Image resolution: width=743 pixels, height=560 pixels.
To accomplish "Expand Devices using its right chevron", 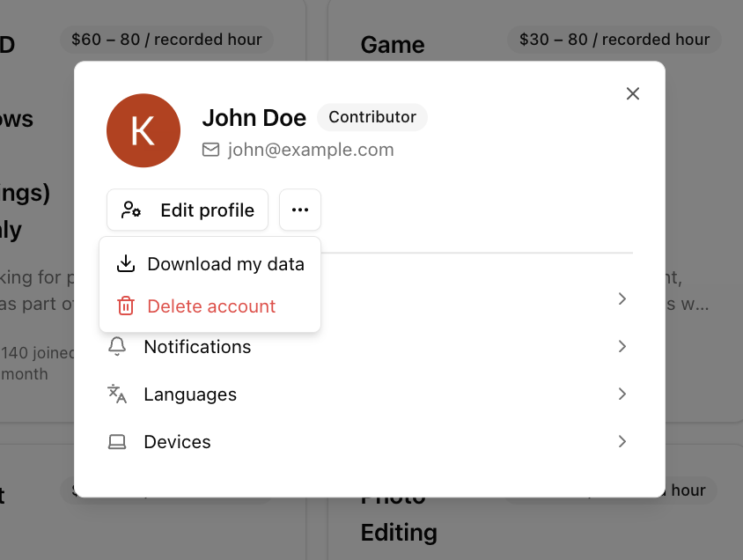I will pos(622,441).
